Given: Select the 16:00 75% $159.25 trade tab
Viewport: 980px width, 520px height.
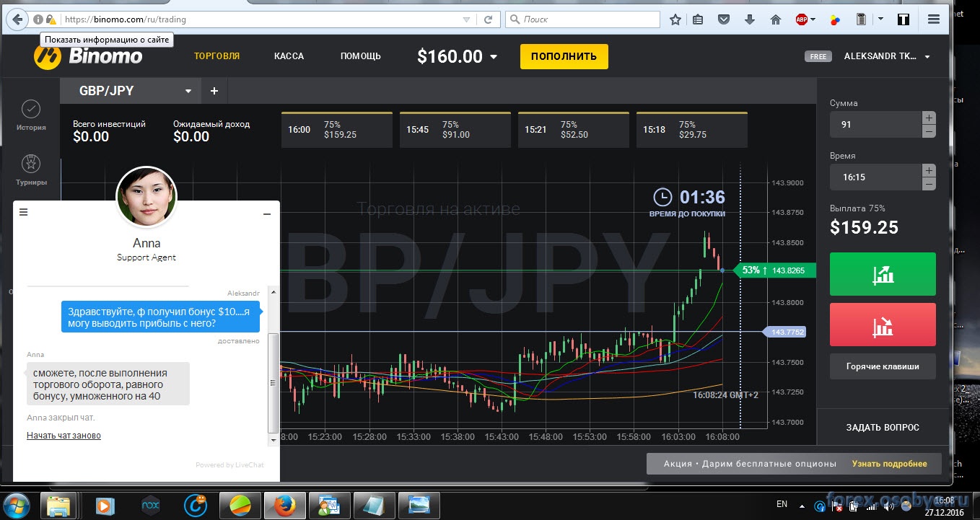Looking at the screenshot, I should tap(337, 130).
